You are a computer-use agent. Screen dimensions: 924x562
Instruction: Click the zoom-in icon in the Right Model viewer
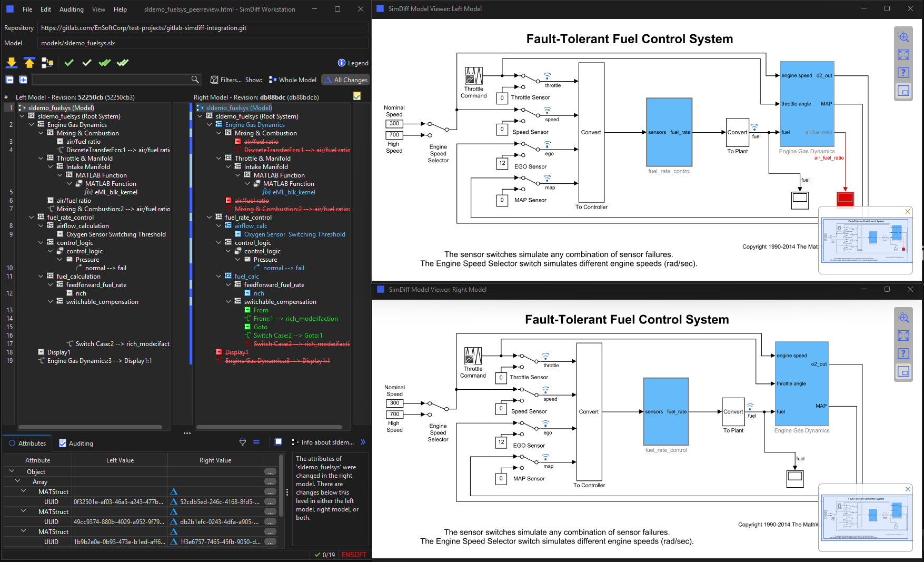coord(903,318)
